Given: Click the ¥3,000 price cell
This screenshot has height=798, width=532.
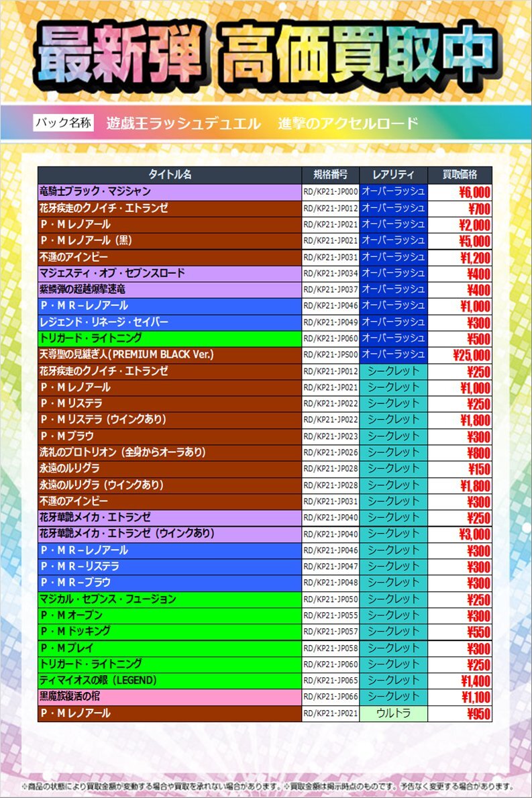Looking at the screenshot, I should (x=460, y=534).
